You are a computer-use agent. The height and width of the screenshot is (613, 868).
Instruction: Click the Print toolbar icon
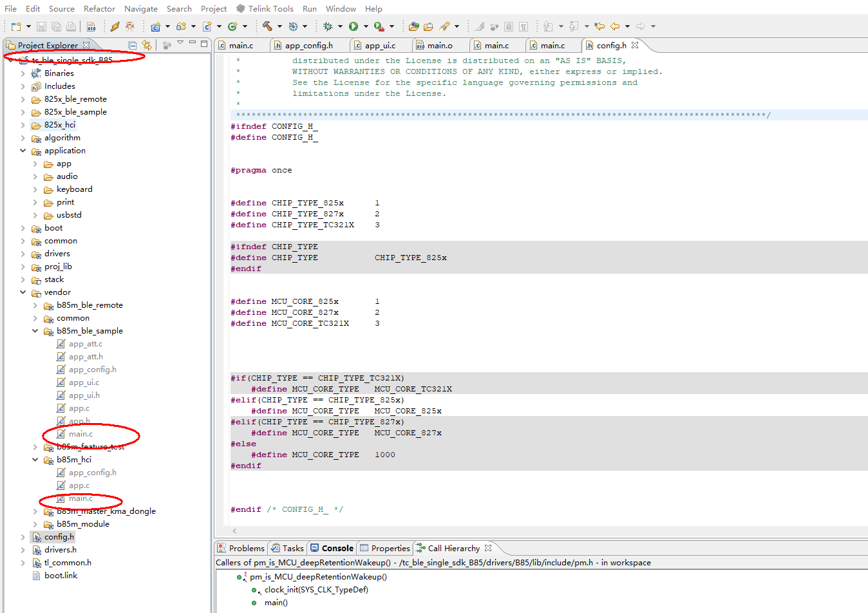71,26
